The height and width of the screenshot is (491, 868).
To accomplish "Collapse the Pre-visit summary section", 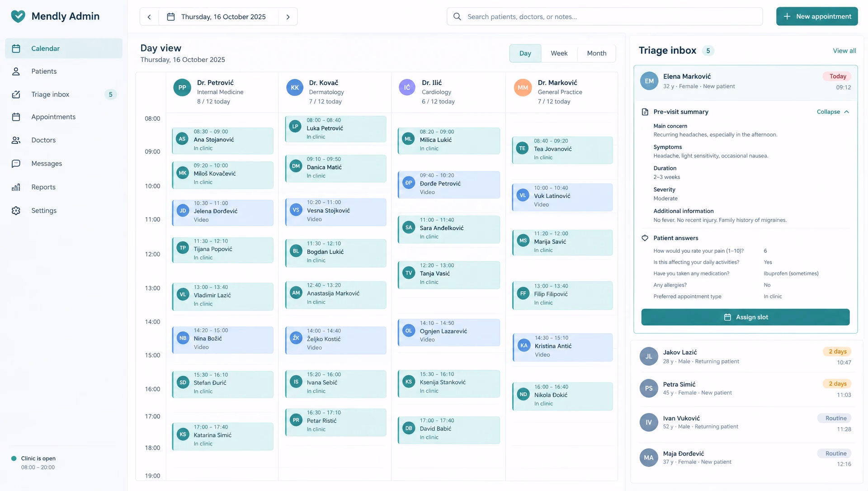I will click(833, 112).
